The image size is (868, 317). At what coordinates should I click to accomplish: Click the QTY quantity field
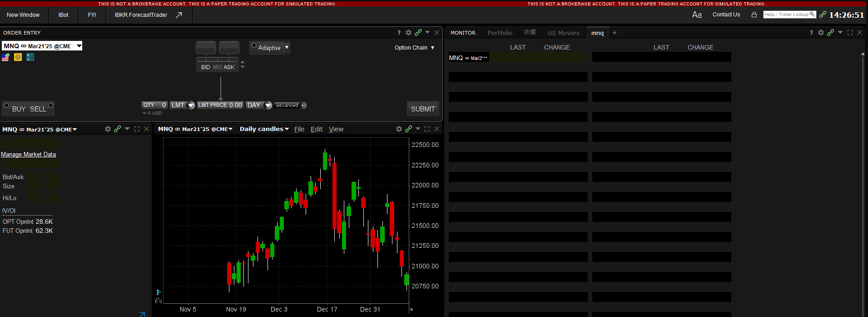[155, 105]
